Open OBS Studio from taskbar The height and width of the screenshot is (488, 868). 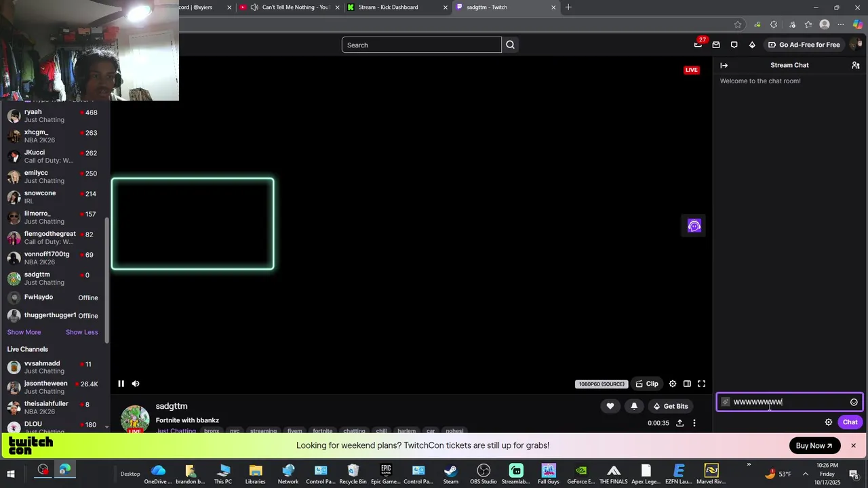[484, 474]
